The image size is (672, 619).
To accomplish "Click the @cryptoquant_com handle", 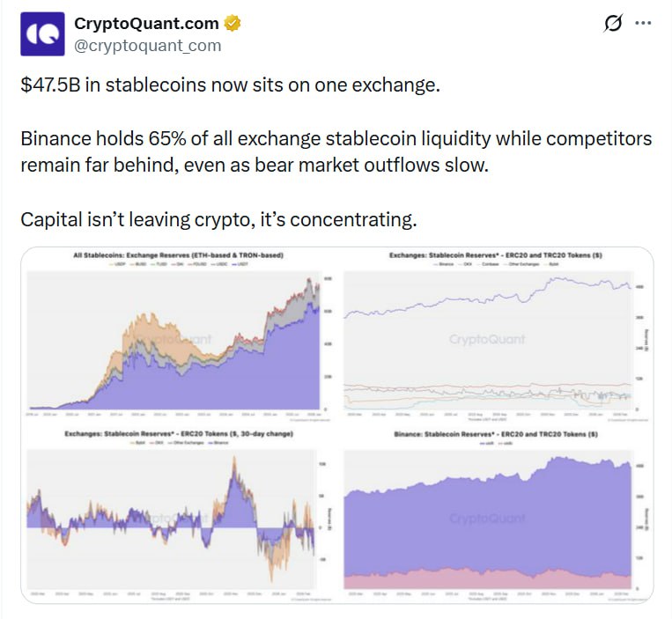I will 147,45.
